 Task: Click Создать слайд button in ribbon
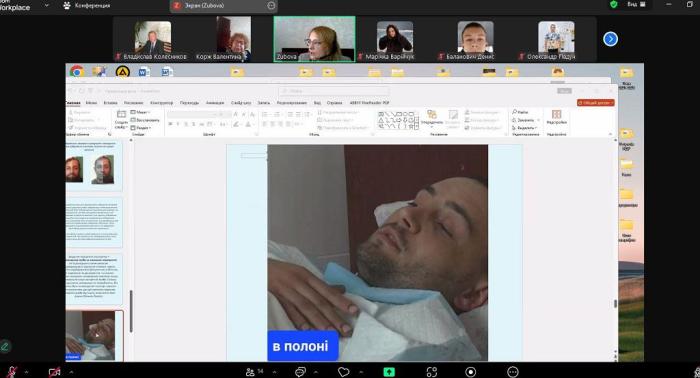point(121,119)
